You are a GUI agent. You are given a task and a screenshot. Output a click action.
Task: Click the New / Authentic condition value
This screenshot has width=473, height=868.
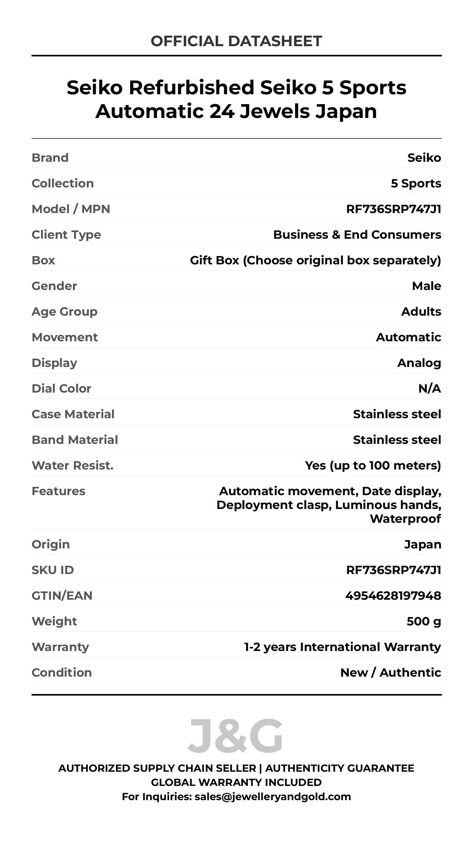391,672
